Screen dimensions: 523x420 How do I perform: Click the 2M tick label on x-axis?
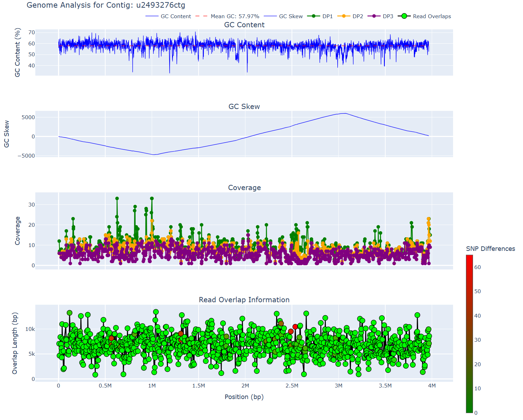[x=245, y=386]
